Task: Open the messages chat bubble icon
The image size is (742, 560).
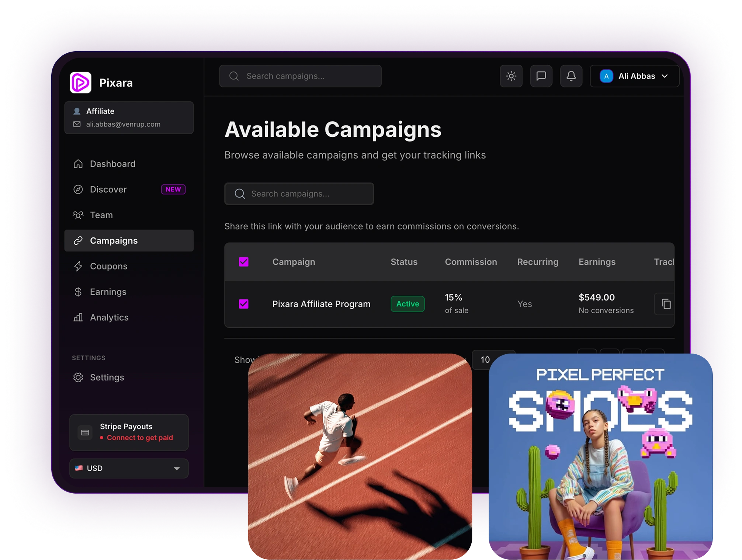Action: [x=541, y=76]
